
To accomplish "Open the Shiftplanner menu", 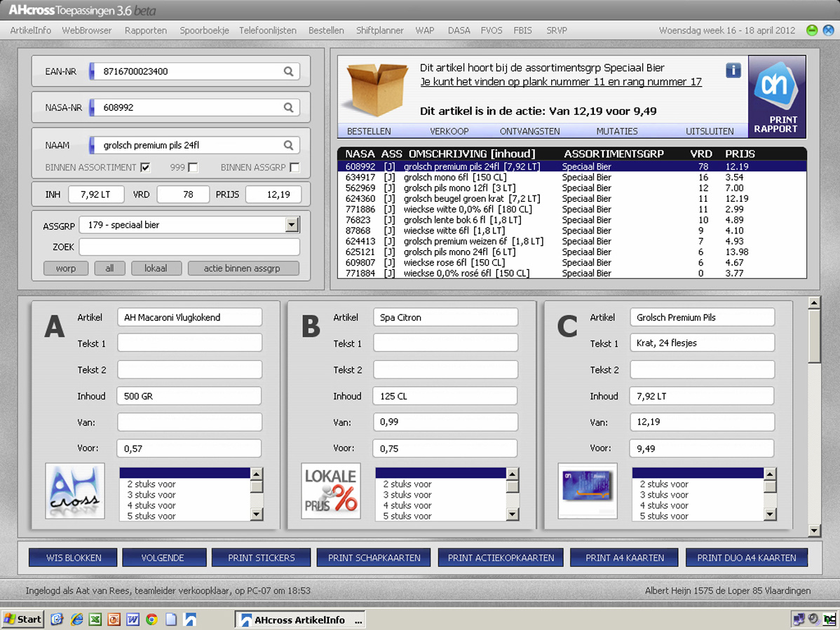I will 380,31.
